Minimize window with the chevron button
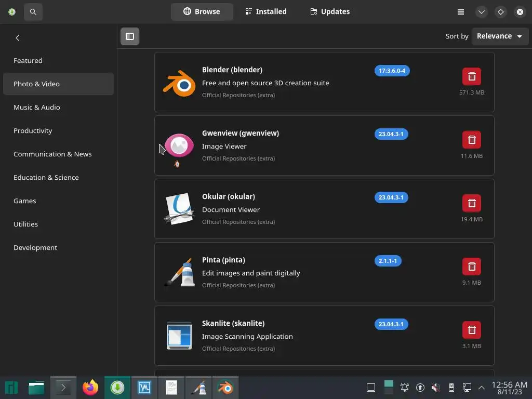The height and width of the screenshot is (399, 532). (482, 12)
